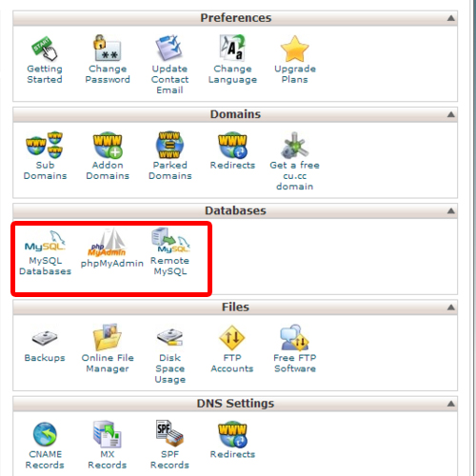Collapse the Files section arrow

(x=451, y=307)
